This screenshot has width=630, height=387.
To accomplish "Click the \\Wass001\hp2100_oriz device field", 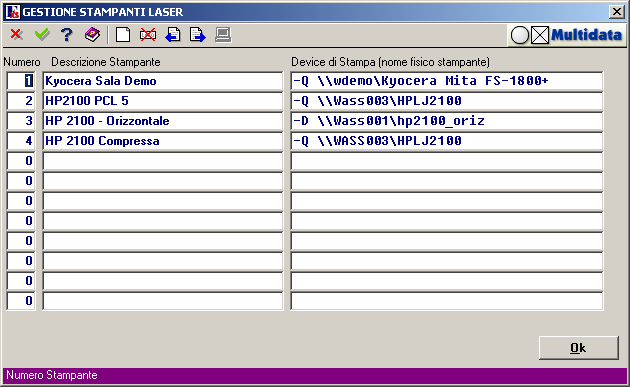I will point(447,121).
